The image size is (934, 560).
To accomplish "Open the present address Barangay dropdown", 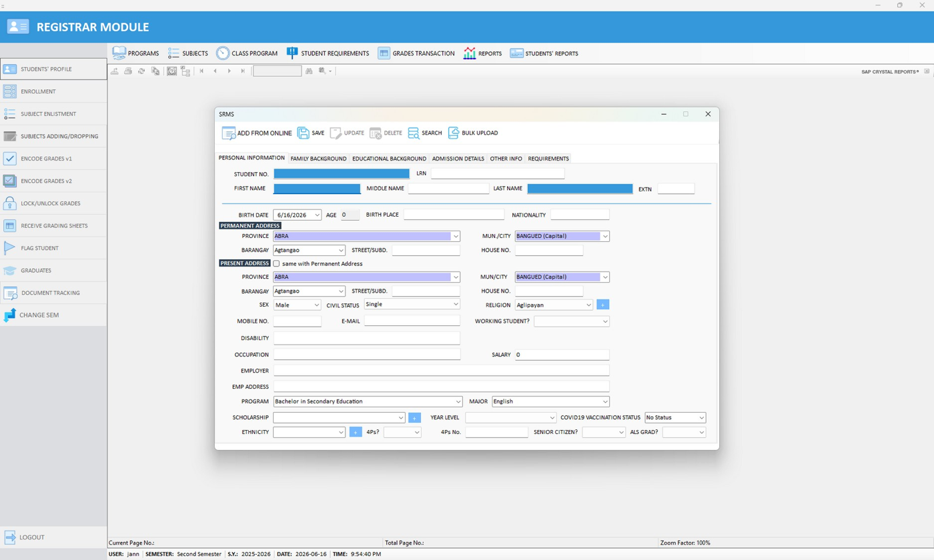I will (341, 291).
